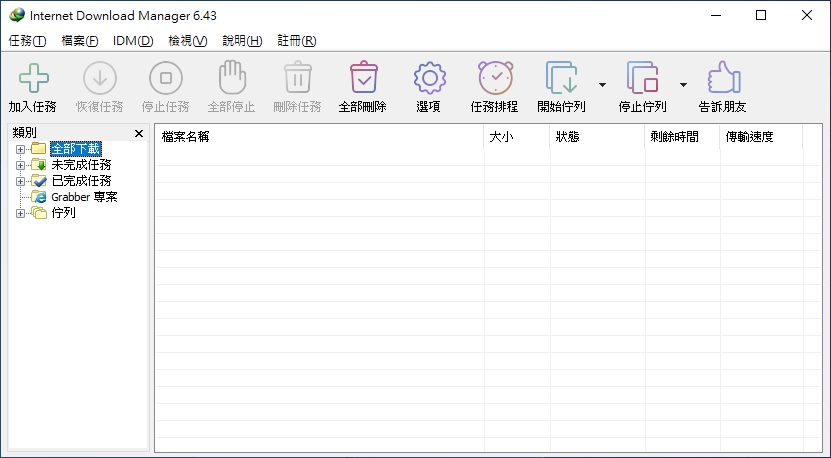Open the 任務排程 clock icon
Image resolution: width=831 pixels, height=458 pixels.
[496, 78]
